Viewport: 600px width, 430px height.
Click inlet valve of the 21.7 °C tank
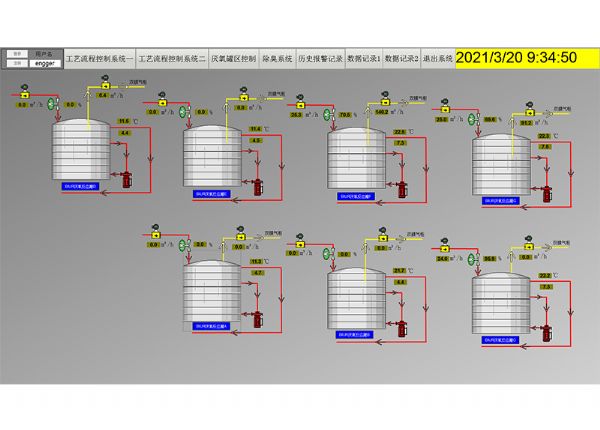tap(300, 242)
